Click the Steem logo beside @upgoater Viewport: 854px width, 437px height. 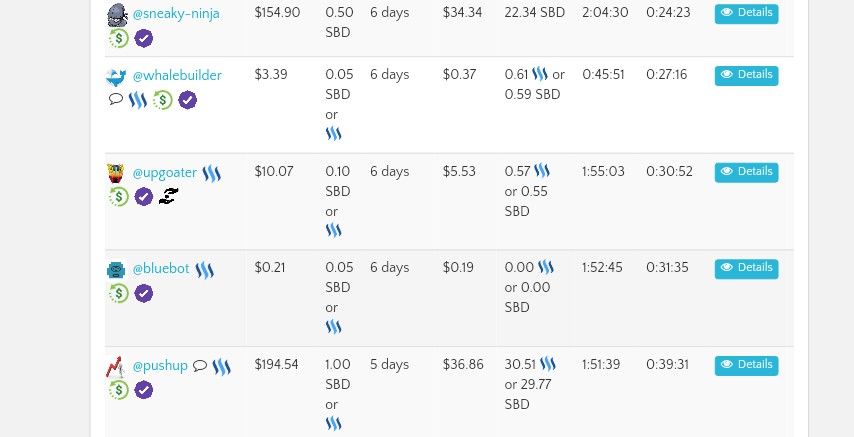tap(211, 174)
